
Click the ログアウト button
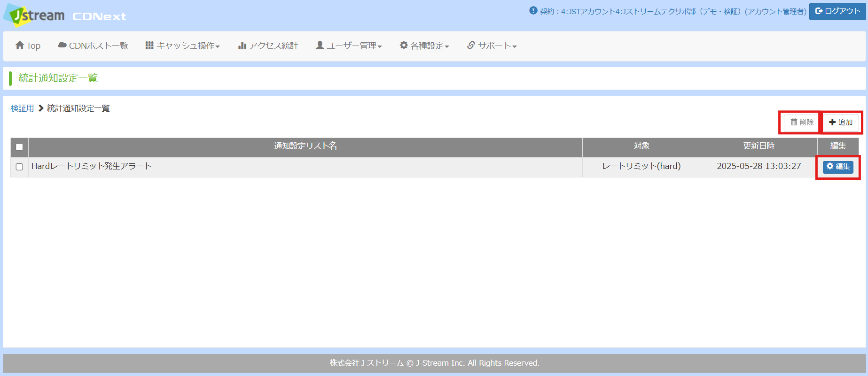837,11
